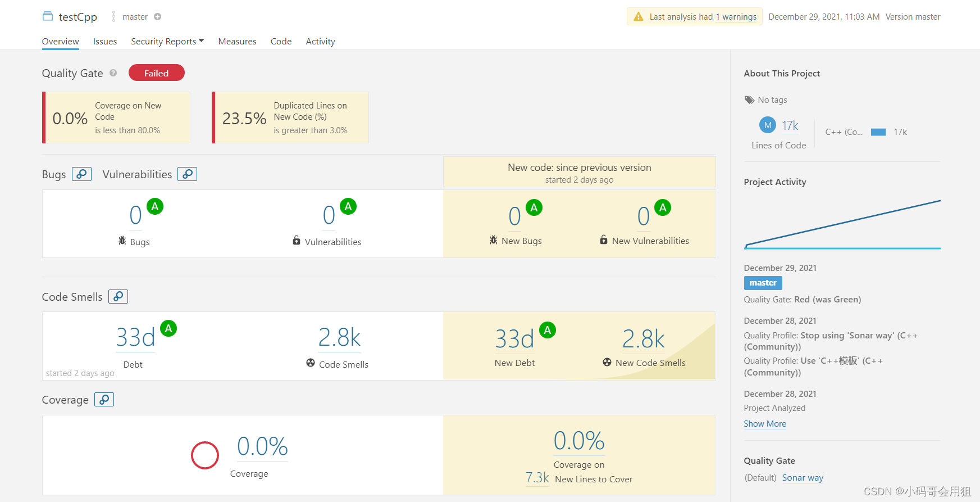Click the Failed quality gate badge
Screen dimensions: 980x502
[157, 73]
